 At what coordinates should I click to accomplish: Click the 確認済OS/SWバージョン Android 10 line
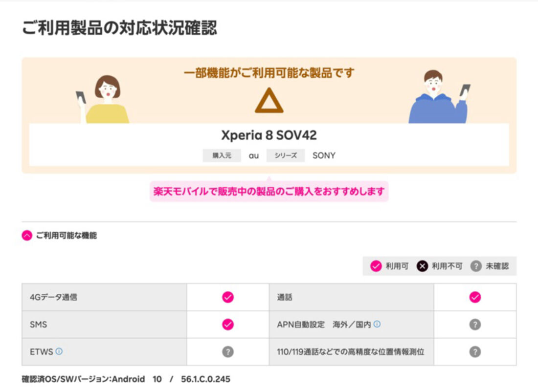tap(126, 379)
